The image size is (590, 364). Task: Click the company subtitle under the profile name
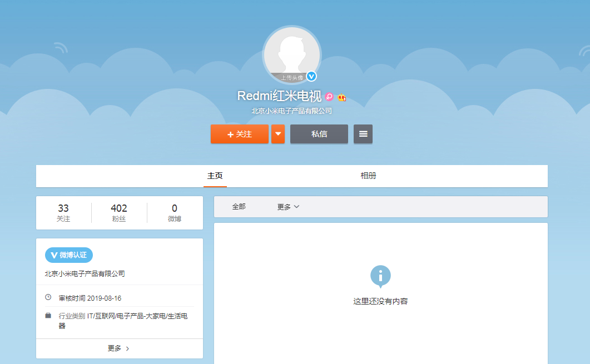tap(291, 111)
